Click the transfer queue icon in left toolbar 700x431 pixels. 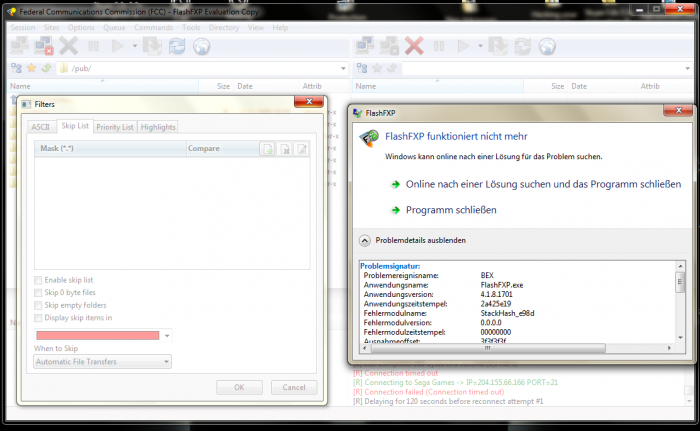[x=152, y=46]
